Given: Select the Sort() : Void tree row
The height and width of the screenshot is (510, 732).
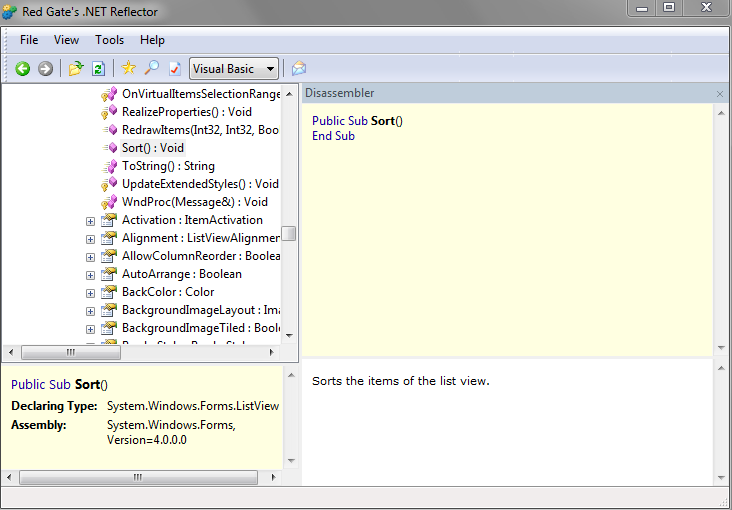Looking at the screenshot, I should pos(153,148).
